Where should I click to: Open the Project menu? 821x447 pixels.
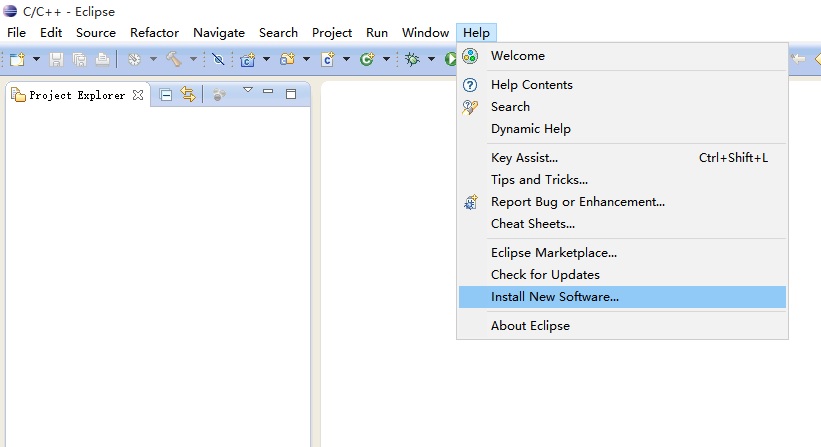point(332,32)
